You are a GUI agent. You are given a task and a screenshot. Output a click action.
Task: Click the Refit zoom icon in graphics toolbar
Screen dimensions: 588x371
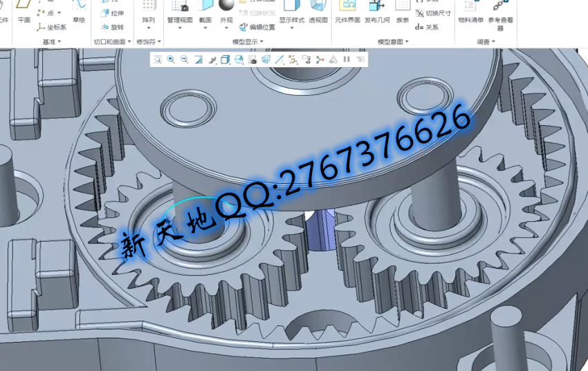click(158, 59)
